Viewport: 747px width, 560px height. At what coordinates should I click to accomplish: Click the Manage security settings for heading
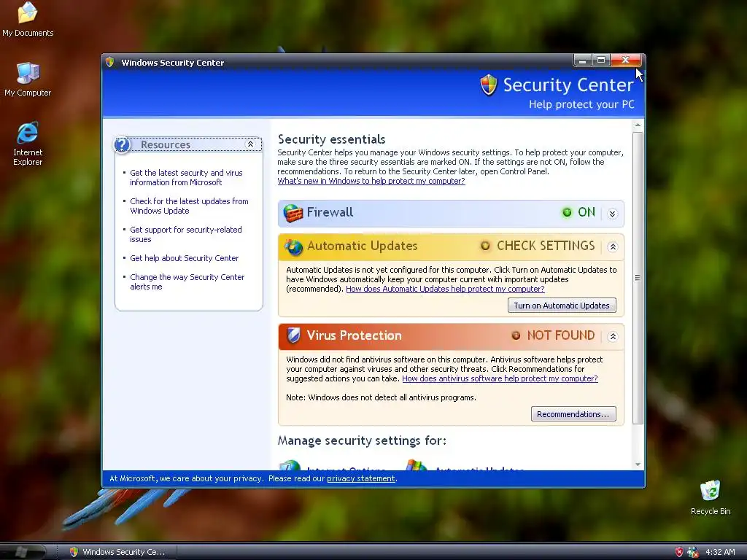click(362, 440)
